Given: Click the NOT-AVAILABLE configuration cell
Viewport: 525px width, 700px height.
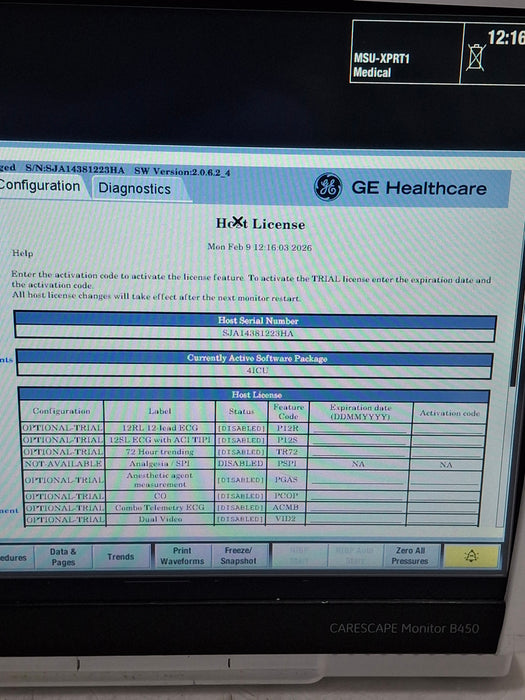Looking at the screenshot, I should 63,464.
